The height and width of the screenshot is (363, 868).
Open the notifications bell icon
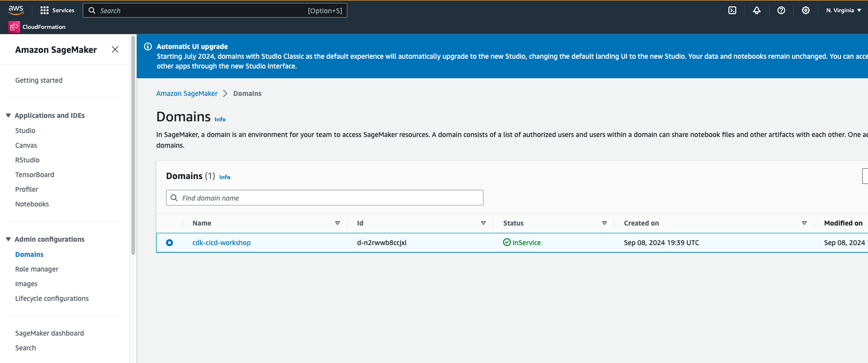click(x=757, y=10)
